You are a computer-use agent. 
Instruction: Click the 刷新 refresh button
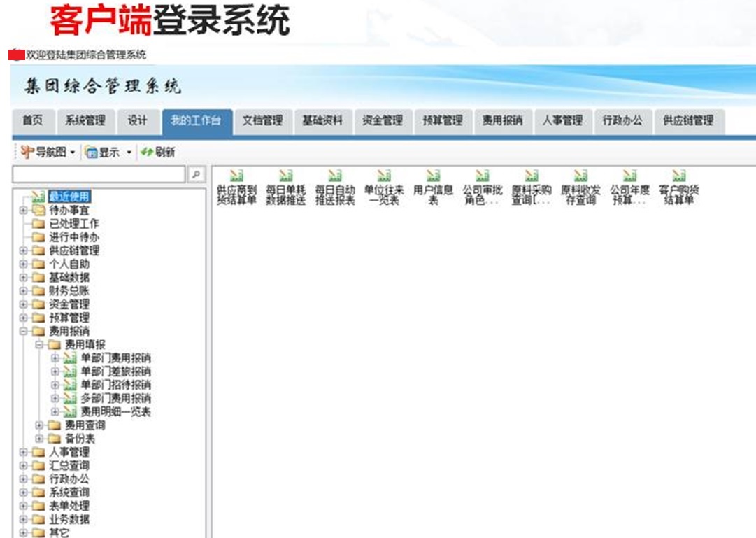pos(158,152)
